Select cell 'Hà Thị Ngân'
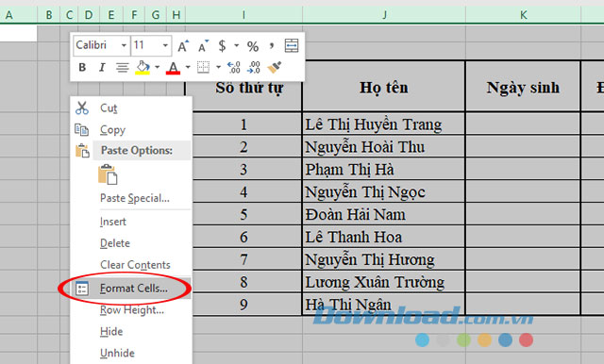The height and width of the screenshot is (364, 604). (x=384, y=304)
